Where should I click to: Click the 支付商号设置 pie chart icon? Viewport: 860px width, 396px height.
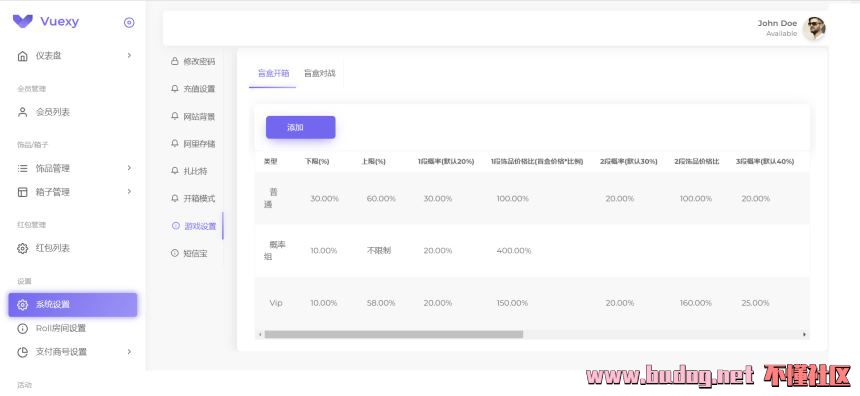tap(22, 352)
